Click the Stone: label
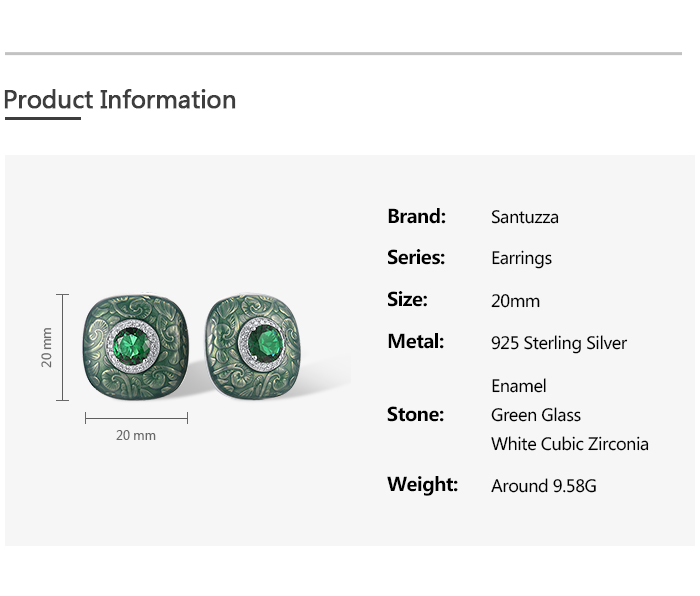This screenshot has width=700, height=596. click(x=415, y=414)
